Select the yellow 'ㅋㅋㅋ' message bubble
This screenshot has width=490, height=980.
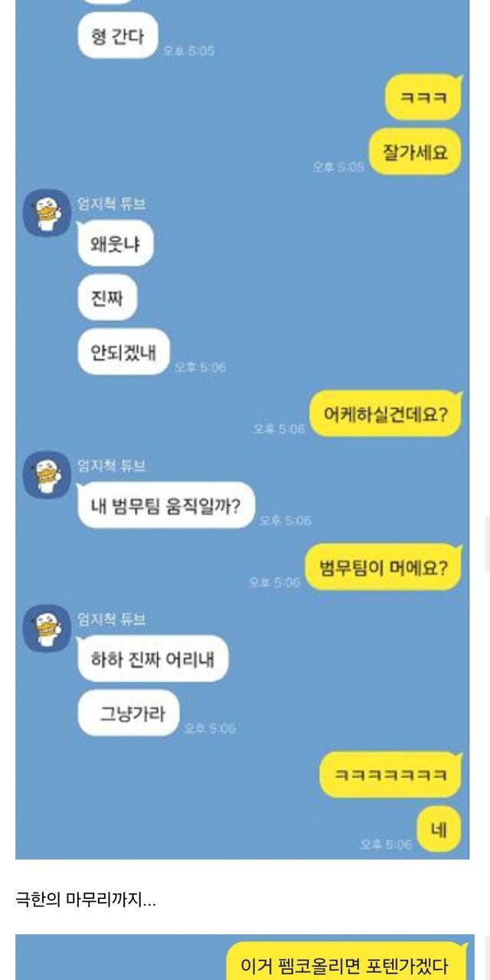pos(423,96)
